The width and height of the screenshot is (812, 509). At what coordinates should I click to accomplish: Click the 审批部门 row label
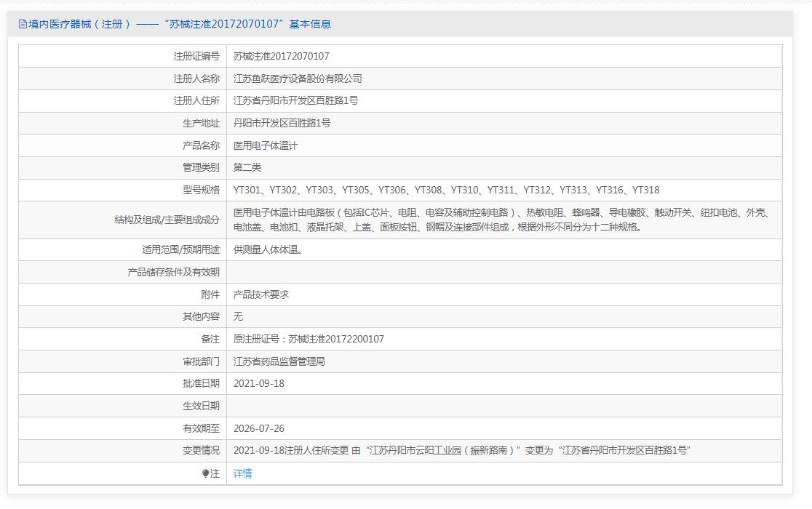point(201,361)
